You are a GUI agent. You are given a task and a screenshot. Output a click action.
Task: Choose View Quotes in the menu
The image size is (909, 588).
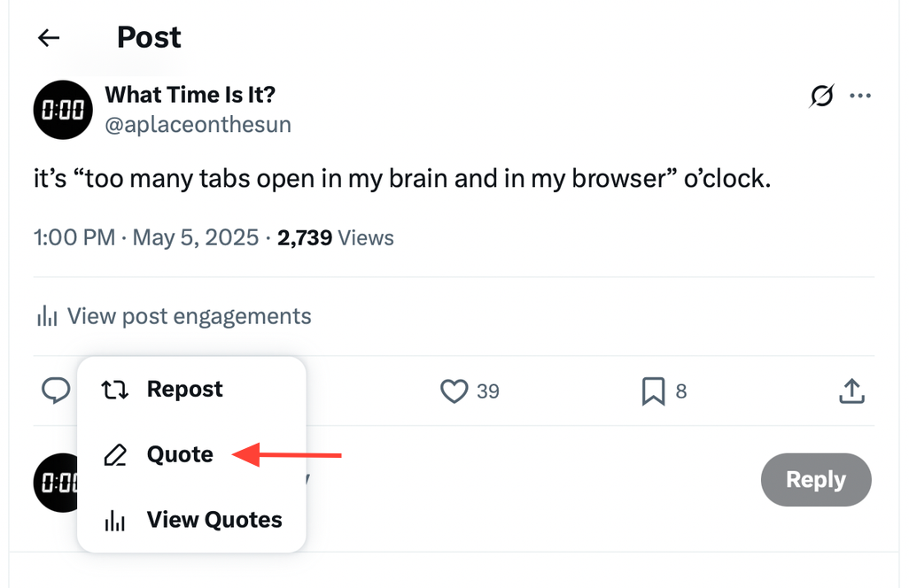click(x=215, y=520)
